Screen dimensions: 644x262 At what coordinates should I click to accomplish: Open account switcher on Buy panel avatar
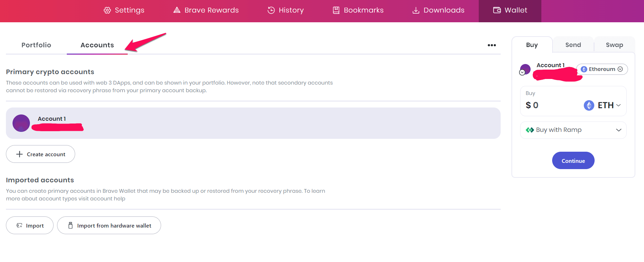pyautogui.click(x=524, y=70)
